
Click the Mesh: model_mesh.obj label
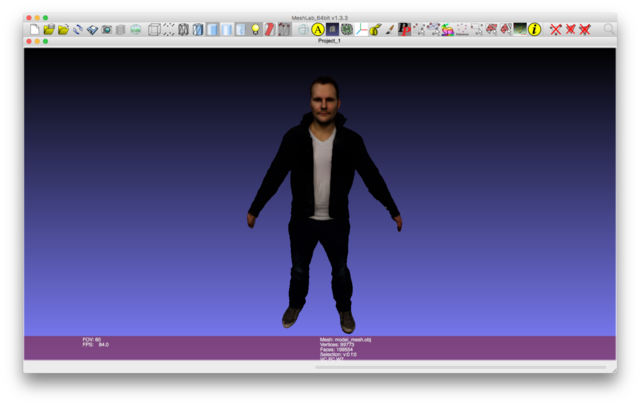tap(345, 340)
